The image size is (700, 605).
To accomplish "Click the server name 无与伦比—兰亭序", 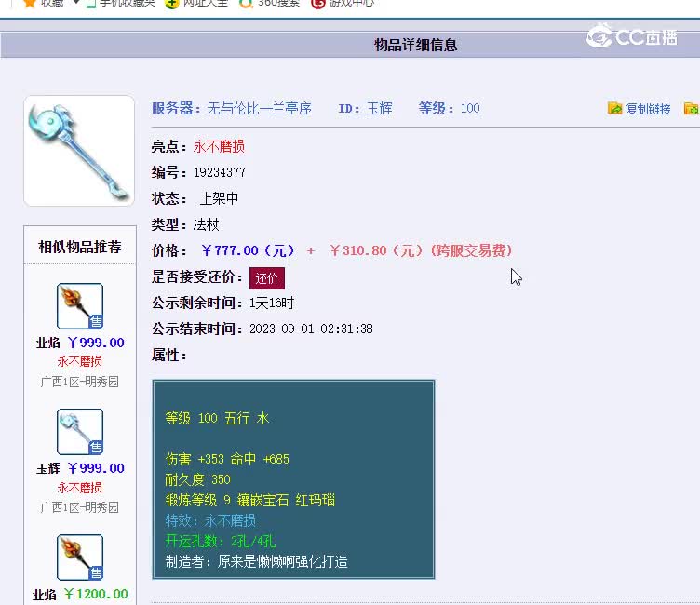I will click(x=259, y=109).
